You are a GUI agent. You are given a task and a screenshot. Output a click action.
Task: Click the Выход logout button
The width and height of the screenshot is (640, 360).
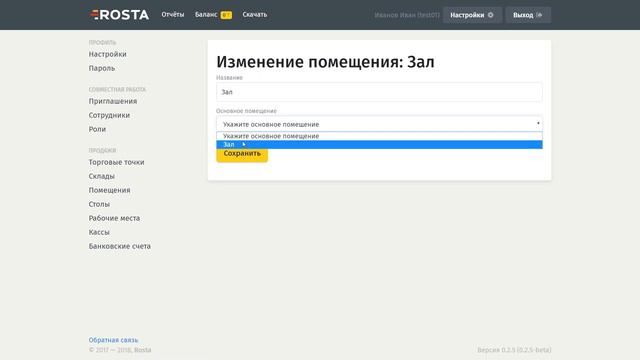528,15
